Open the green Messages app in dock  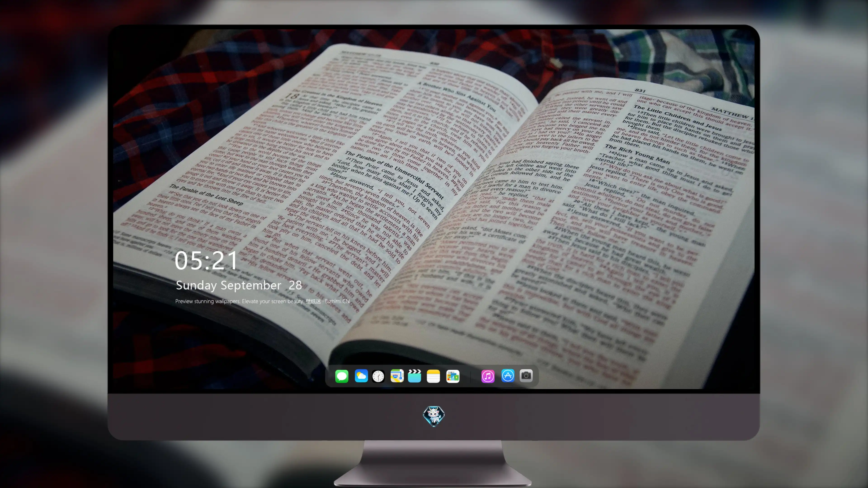point(342,376)
